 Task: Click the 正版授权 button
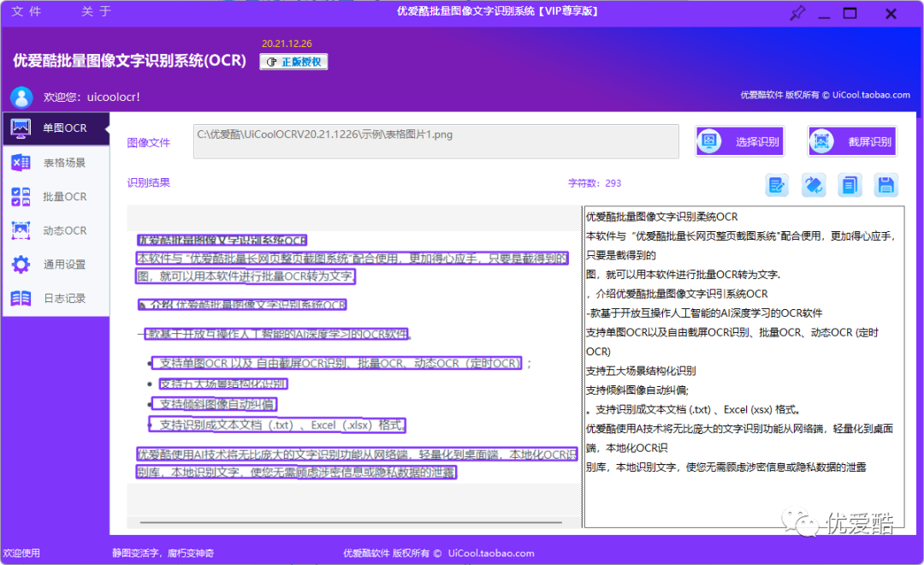point(293,62)
